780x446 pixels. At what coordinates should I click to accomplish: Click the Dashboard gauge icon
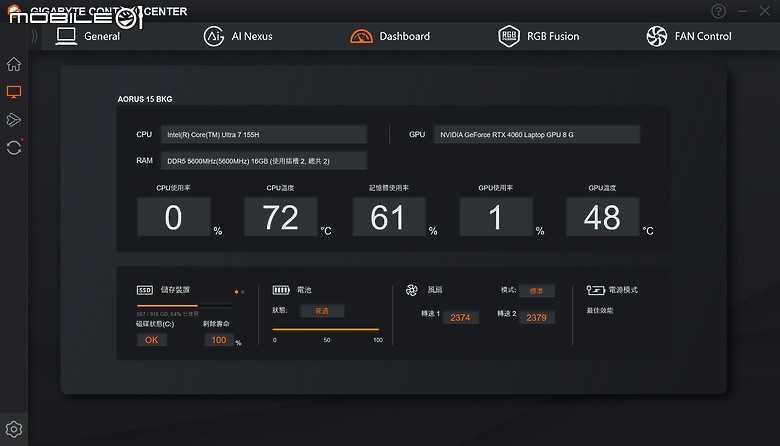click(362, 36)
